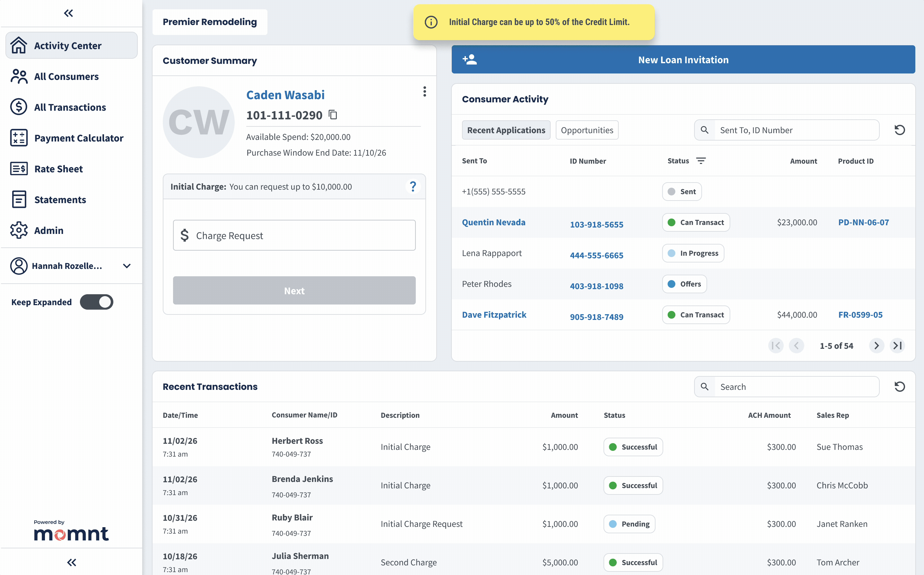Screen dimensions: 924x575
Task: Open the Customer Summary kebab menu
Action: click(x=424, y=91)
